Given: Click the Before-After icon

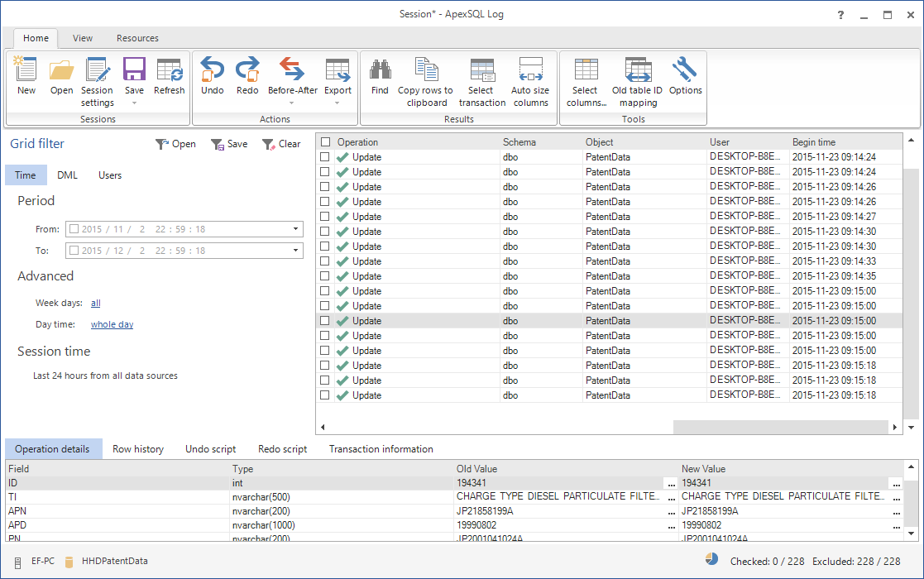Looking at the screenshot, I should [292, 69].
